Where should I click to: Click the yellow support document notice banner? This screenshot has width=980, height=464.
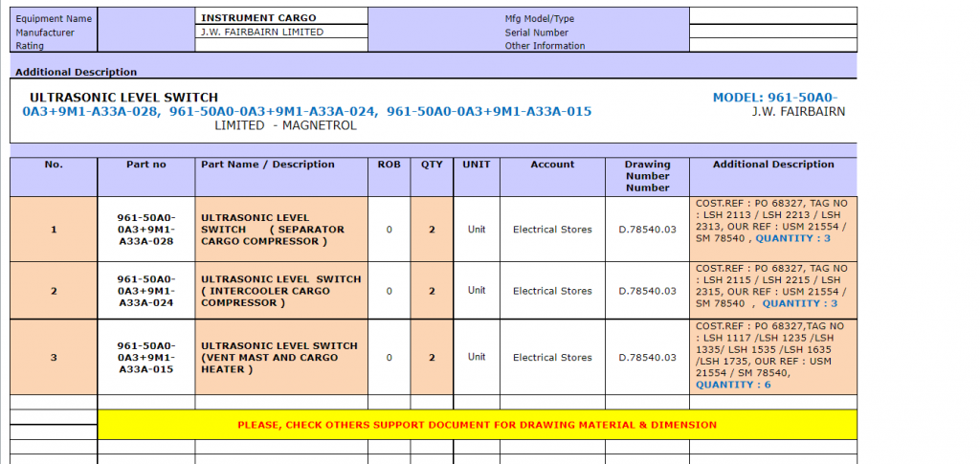click(477, 425)
